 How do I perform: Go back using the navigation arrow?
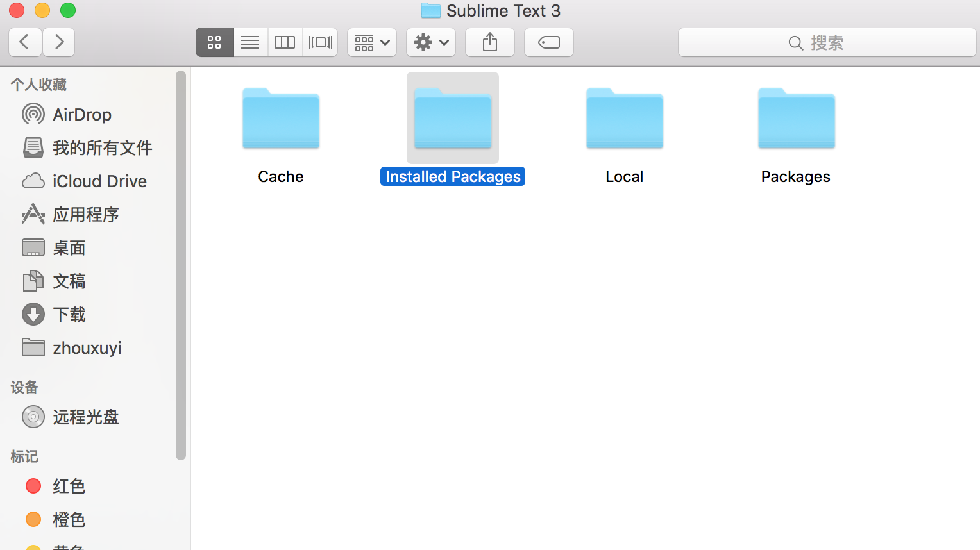pos(24,42)
